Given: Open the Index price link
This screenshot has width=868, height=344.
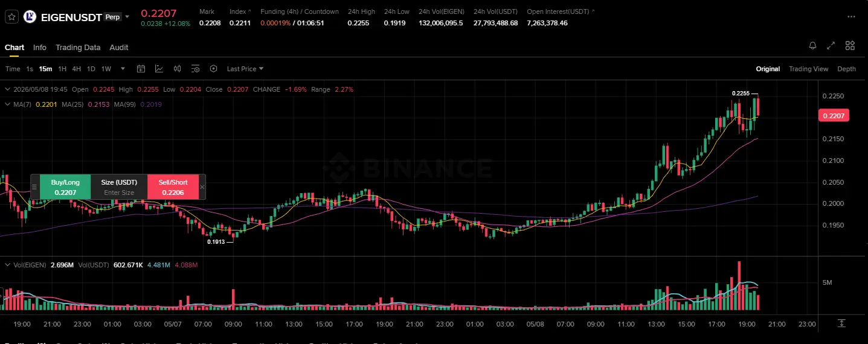Looking at the screenshot, I should coord(240,11).
